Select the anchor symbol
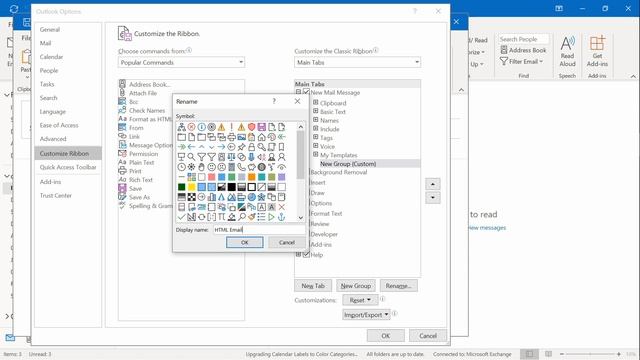This screenshot has width=640, height=360. pos(282,217)
